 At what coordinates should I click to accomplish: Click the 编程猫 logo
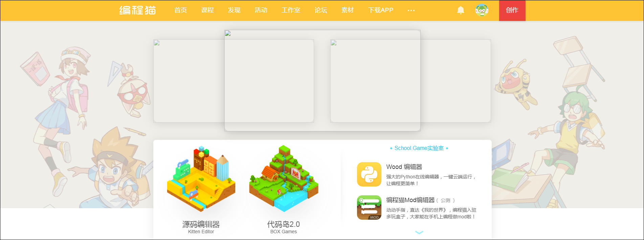tap(138, 10)
